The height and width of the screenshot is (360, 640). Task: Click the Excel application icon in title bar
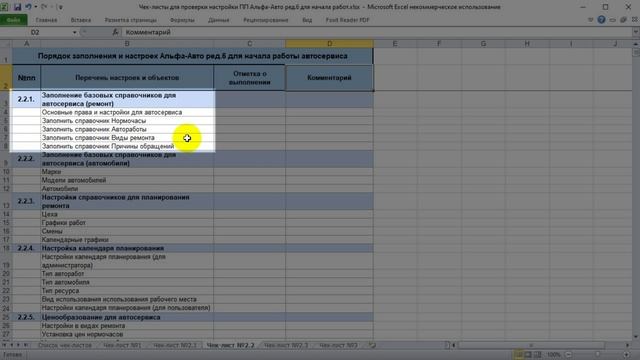4,7
